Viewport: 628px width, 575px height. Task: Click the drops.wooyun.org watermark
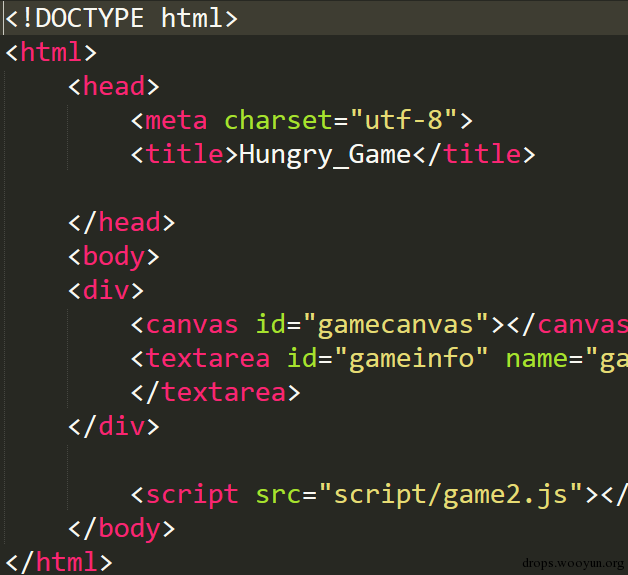point(573,563)
